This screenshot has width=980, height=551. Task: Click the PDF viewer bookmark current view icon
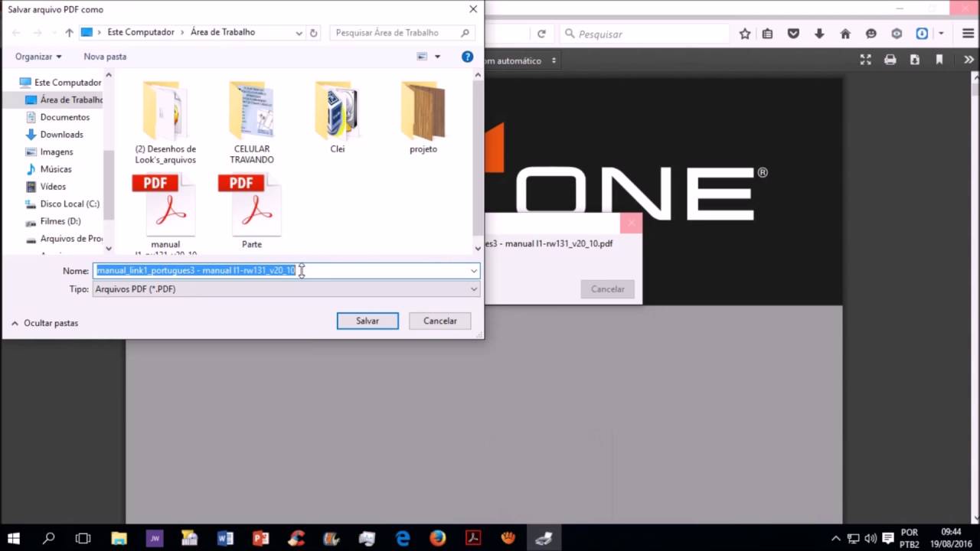[939, 60]
